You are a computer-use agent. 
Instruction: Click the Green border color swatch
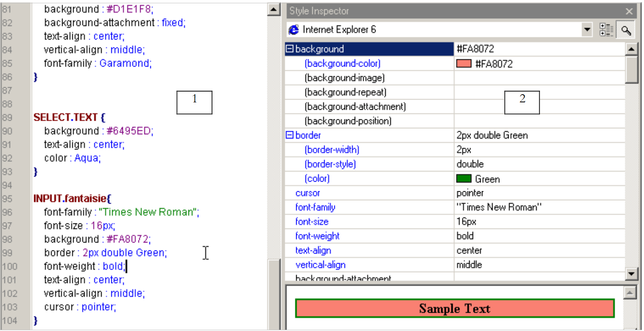pos(464,179)
